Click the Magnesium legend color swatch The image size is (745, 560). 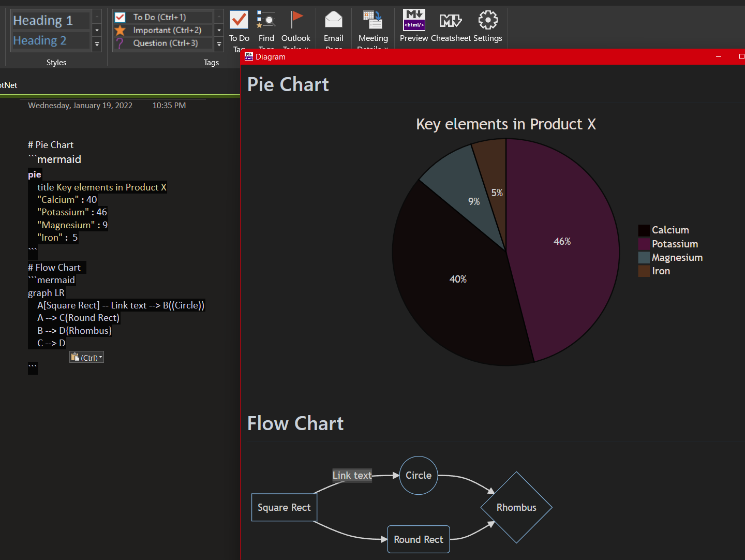[644, 257]
